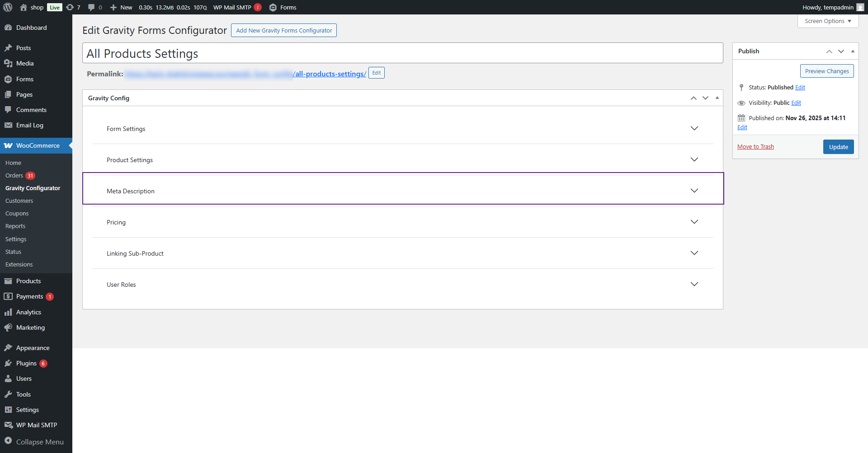Click the Products archive icon
868x453 pixels.
[x=8, y=281]
